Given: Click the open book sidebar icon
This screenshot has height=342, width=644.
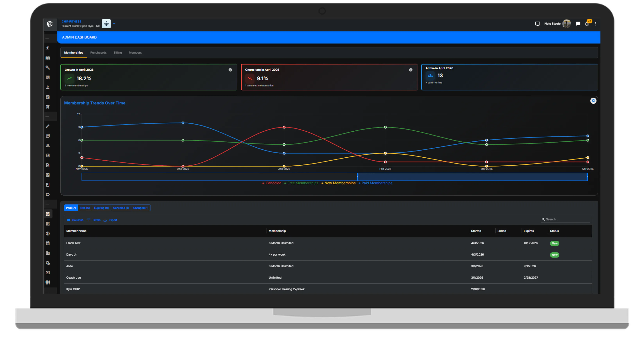Looking at the screenshot, I should [x=48, y=58].
